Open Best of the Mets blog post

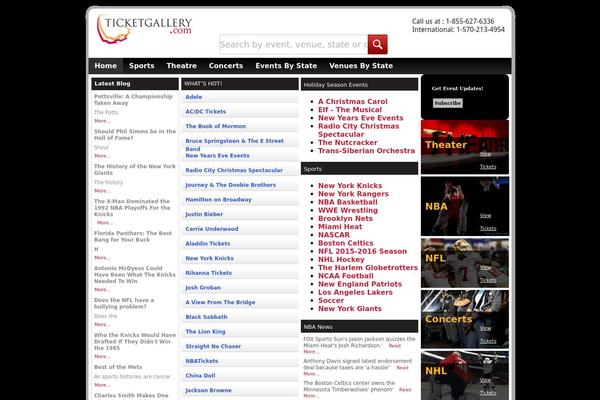point(118,367)
